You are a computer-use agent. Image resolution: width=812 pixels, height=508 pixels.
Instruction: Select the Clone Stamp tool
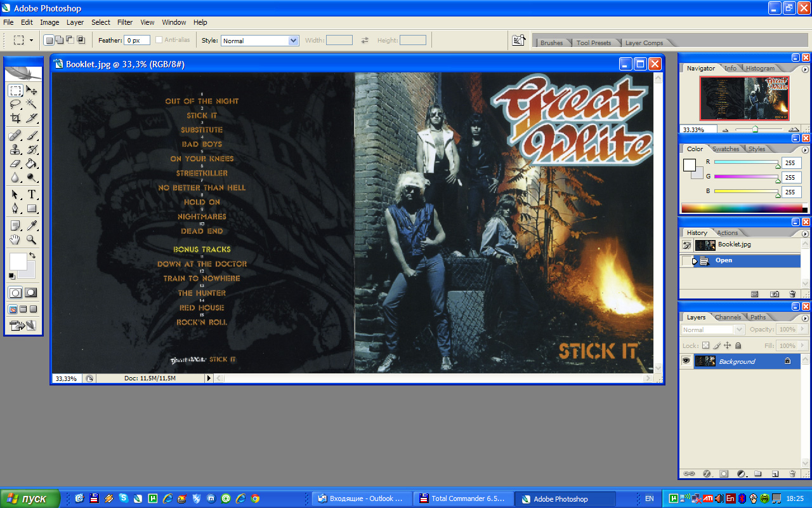pos(15,150)
